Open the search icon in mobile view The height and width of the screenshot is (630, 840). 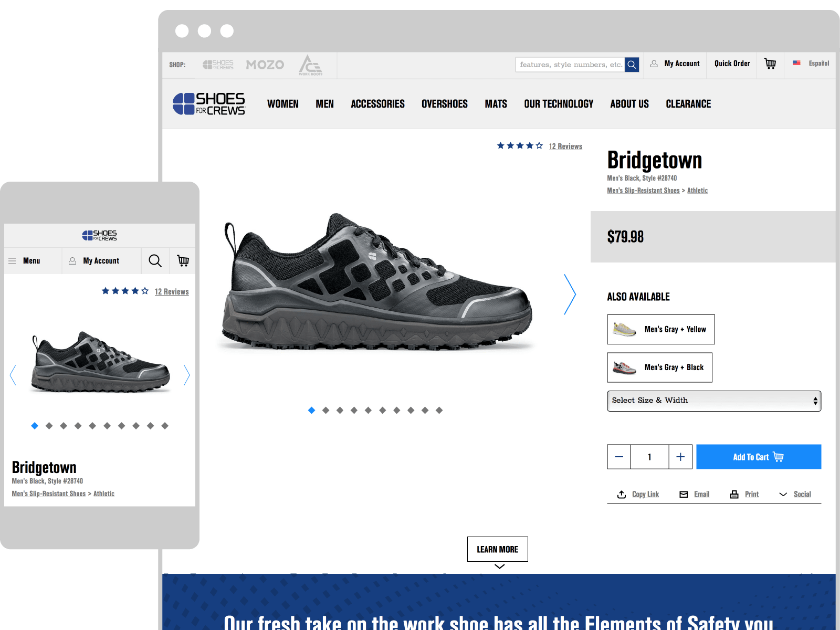point(155,260)
